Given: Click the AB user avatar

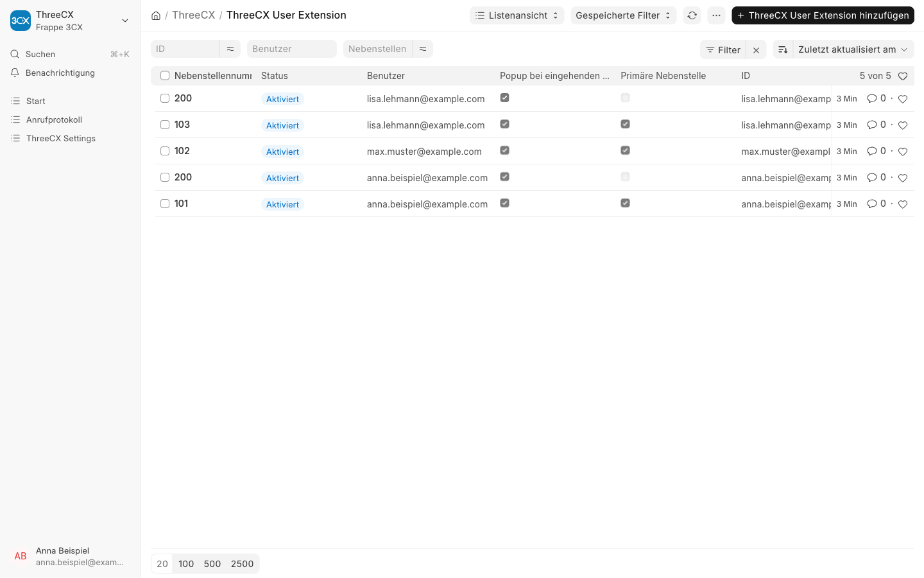Looking at the screenshot, I should click(x=21, y=556).
